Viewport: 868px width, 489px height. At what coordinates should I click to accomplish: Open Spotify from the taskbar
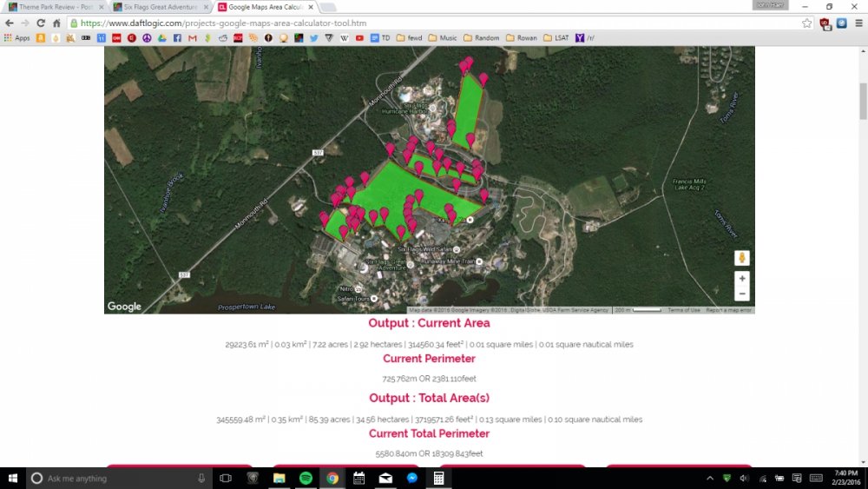306,478
